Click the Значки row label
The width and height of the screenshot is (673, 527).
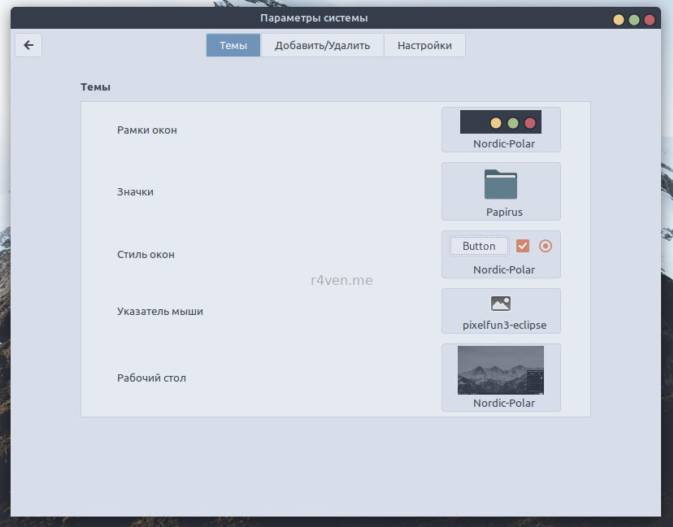tap(135, 191)
